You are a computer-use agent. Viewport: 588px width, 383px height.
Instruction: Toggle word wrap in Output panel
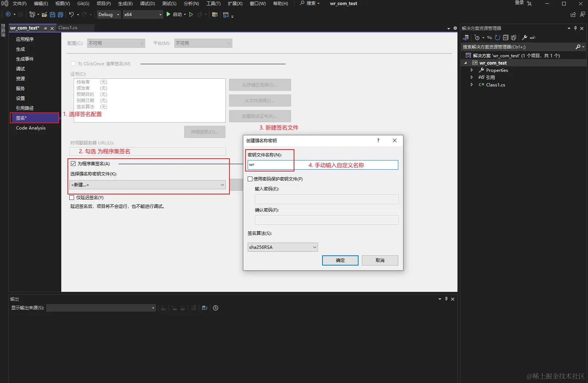205,308
